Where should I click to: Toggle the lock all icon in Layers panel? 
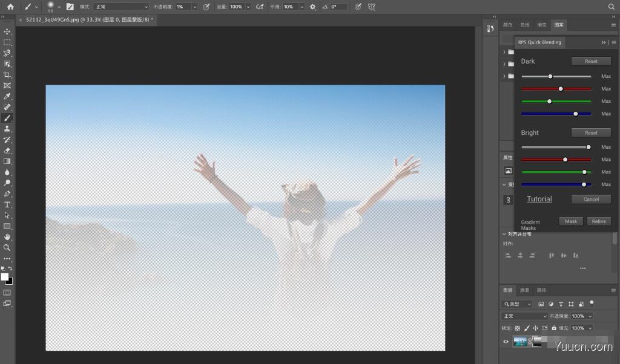554,328
